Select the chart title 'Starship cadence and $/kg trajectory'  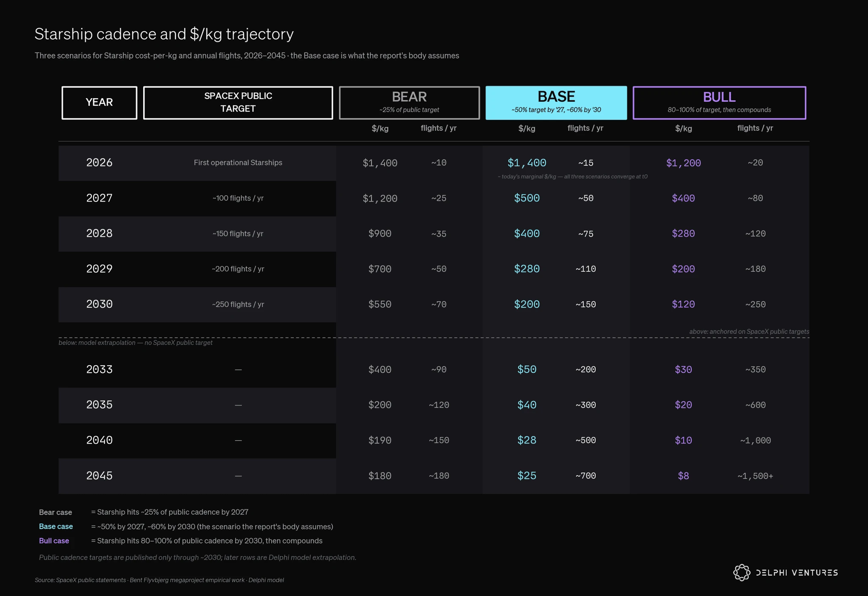164,34
